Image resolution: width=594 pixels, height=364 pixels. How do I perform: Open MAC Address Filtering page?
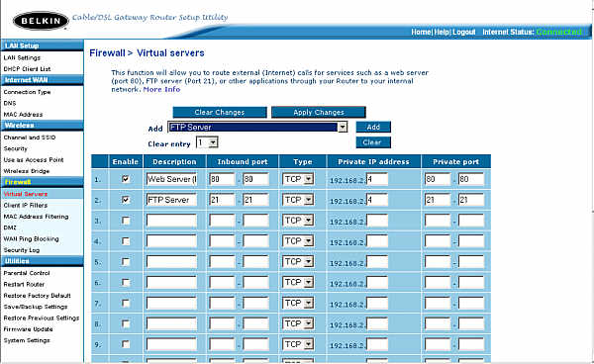point(36,217)
